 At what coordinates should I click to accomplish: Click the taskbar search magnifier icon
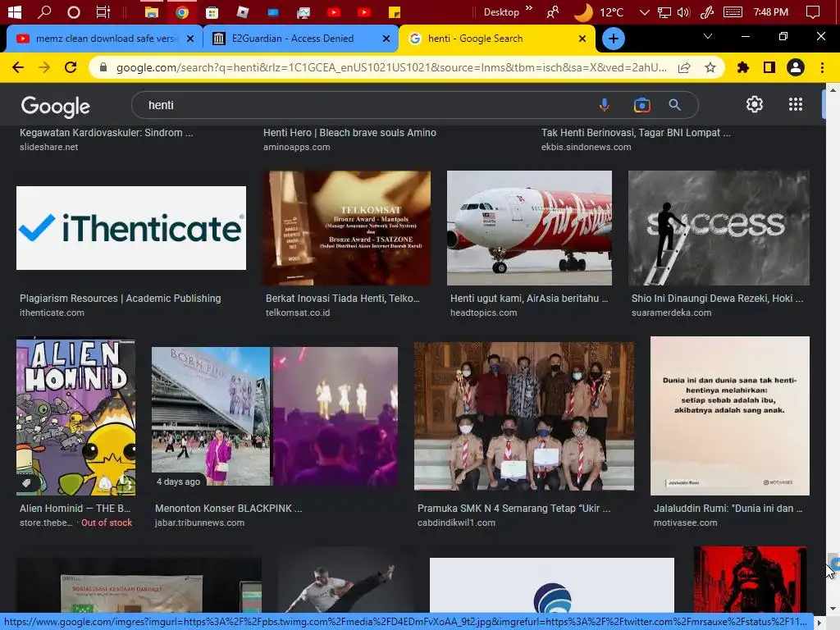(44, 11)
